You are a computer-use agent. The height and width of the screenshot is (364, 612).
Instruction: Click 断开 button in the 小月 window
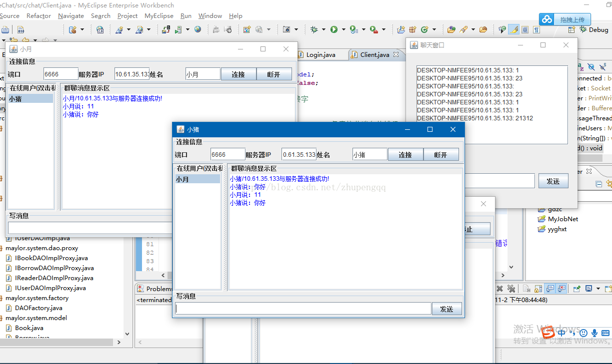click(273, 74)
